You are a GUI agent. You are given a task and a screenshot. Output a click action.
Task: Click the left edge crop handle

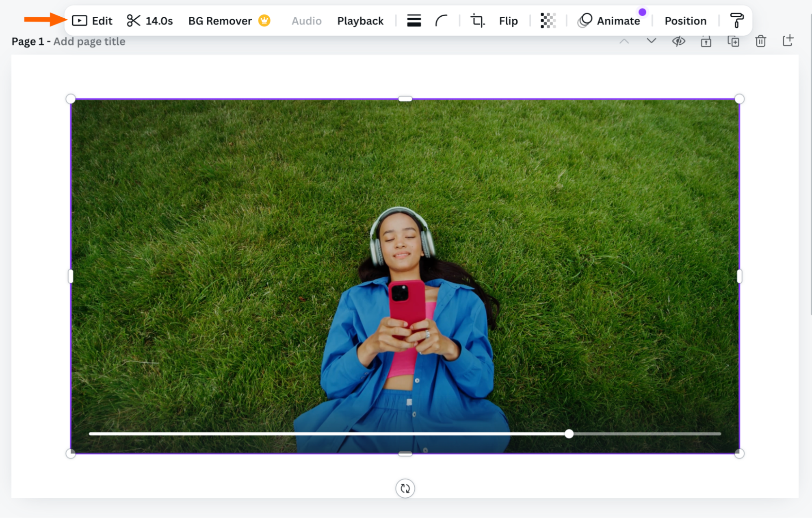point(71,276)
